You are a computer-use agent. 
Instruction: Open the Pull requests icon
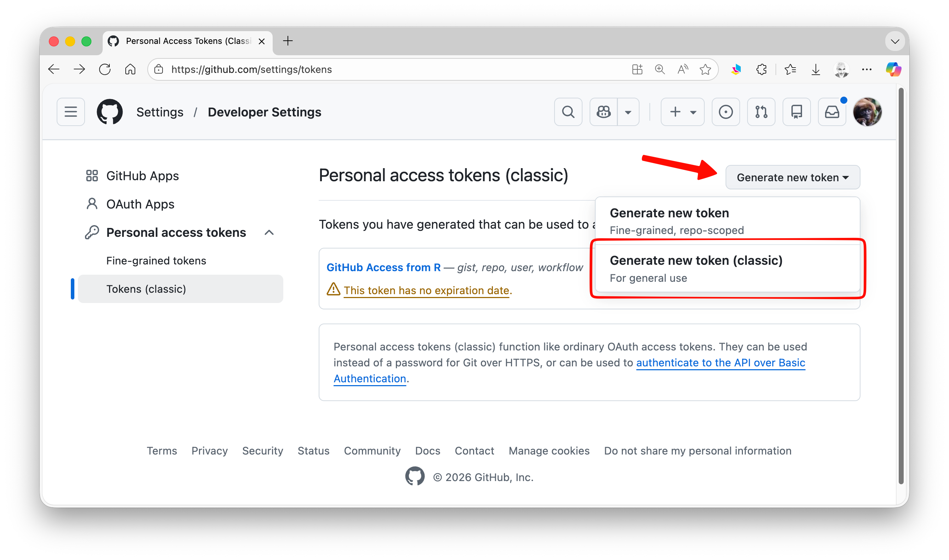click(761, 112)
